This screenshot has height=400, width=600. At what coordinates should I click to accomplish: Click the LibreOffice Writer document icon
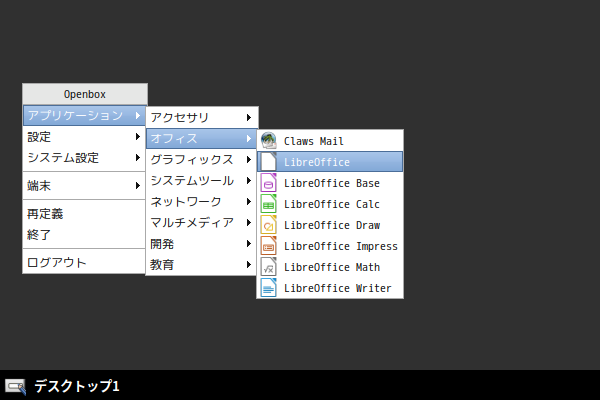tap(269, 288)
